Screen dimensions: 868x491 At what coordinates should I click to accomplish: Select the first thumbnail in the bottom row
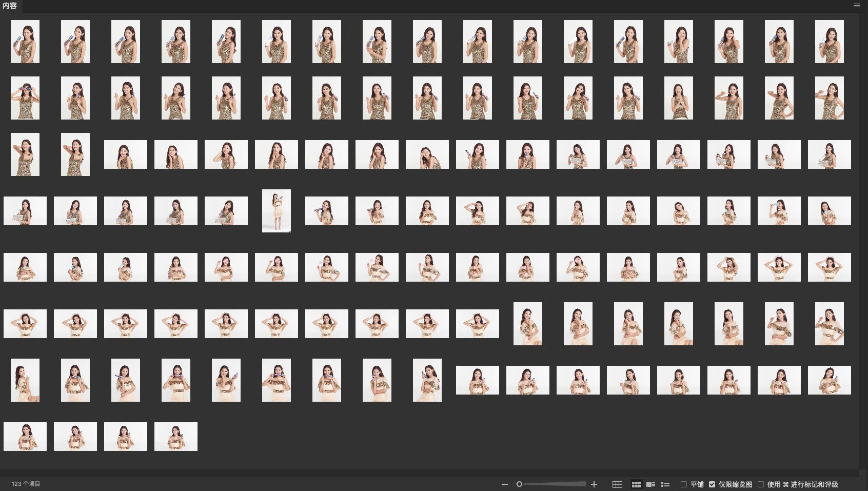point(25,437)
